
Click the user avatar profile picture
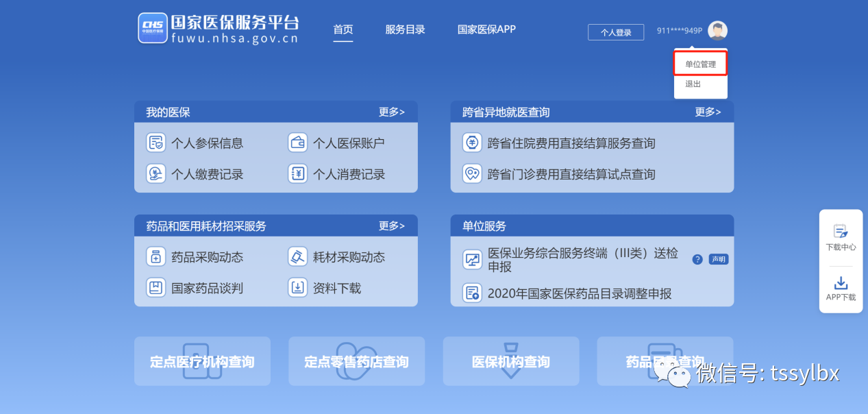[717, 30]
